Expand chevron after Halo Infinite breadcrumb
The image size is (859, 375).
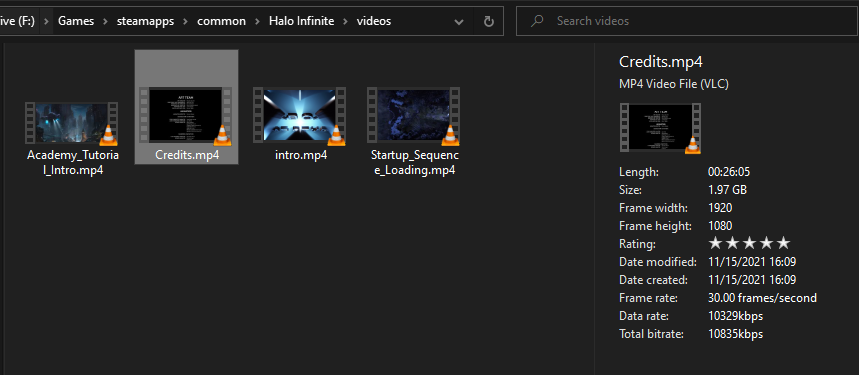345,21
